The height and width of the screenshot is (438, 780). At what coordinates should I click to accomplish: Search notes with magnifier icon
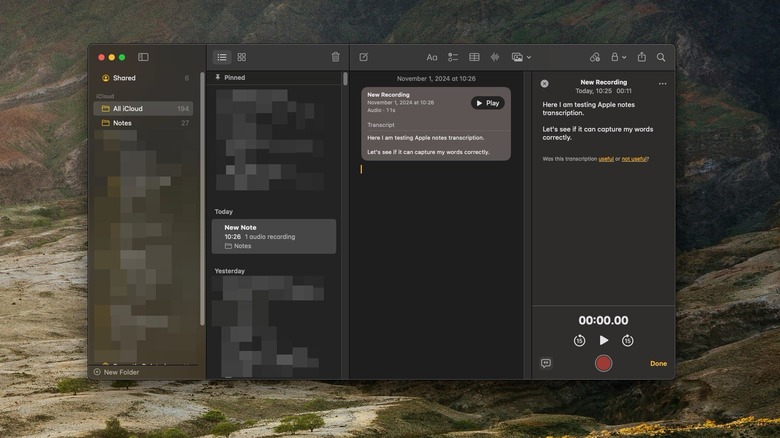[x=661, y=57]
